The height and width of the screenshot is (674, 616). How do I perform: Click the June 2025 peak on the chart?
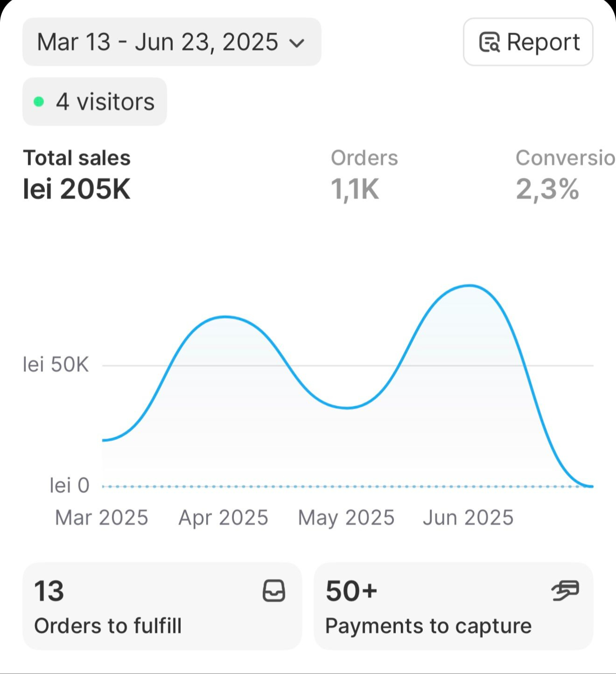click(469, 286)
